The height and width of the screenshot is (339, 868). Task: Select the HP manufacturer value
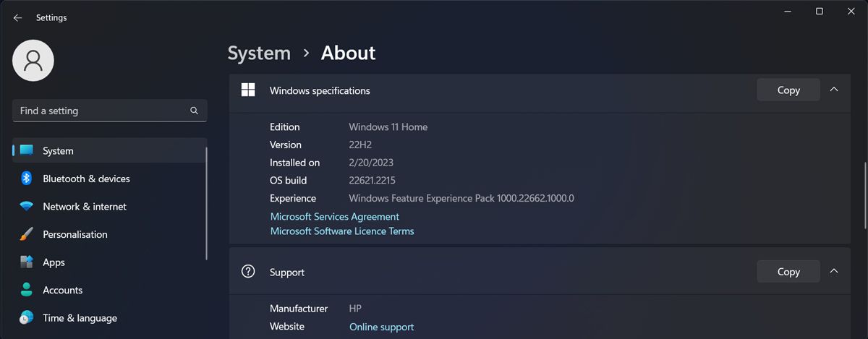355,309
